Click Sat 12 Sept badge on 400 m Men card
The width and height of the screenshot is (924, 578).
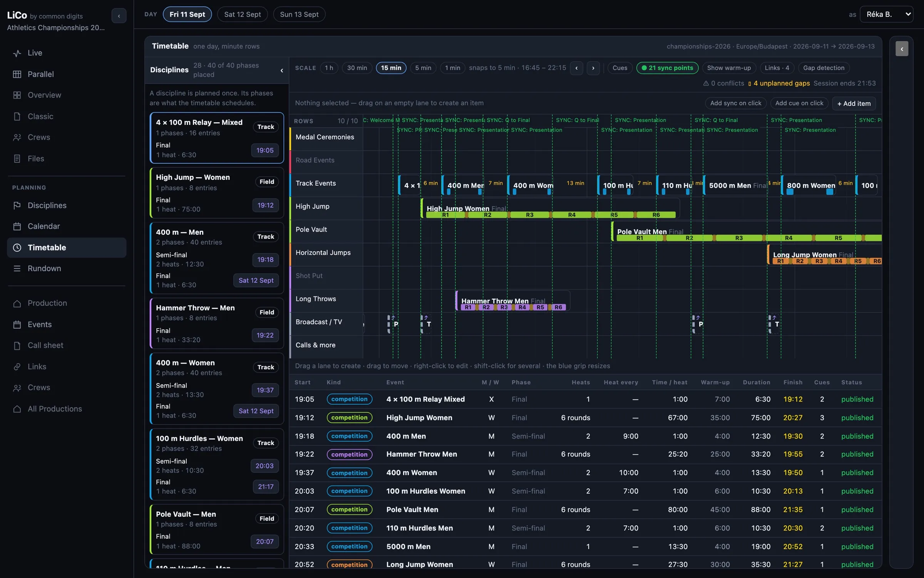click(x=256, y=281)
